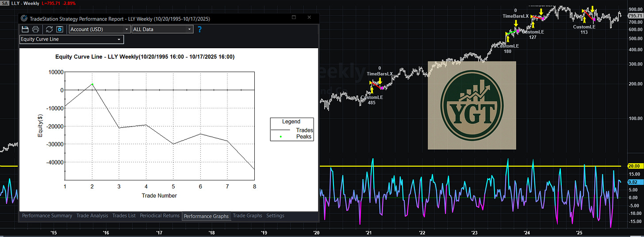Go to the Trades List tab
This screenshot has width=644, height=237.
[x=124, y=216]
